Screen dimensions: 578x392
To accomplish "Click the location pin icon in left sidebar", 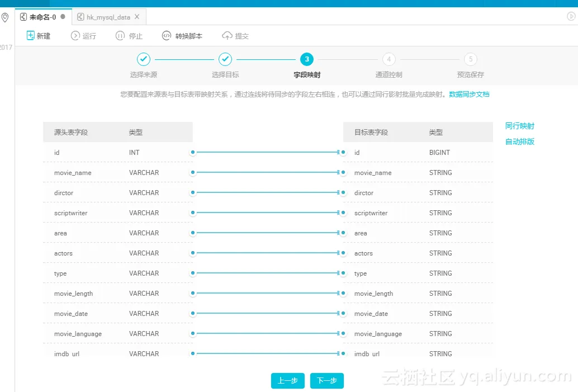I will point(5,17).
